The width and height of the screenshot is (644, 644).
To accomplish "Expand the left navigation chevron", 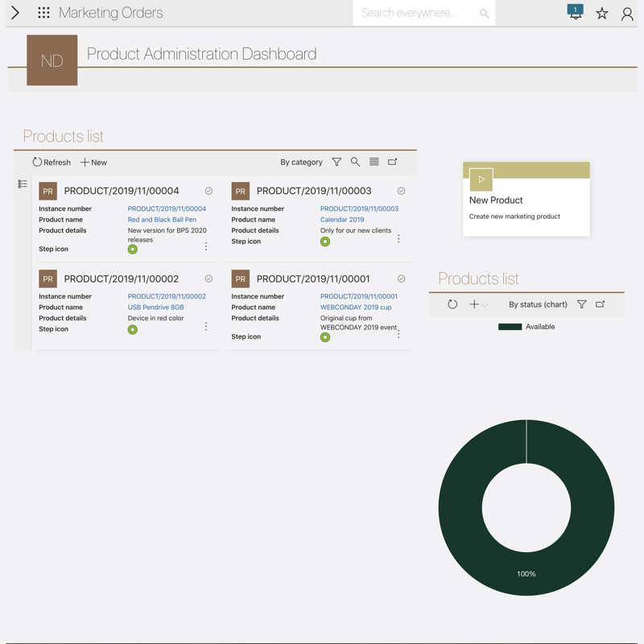I will click(15, 13).
